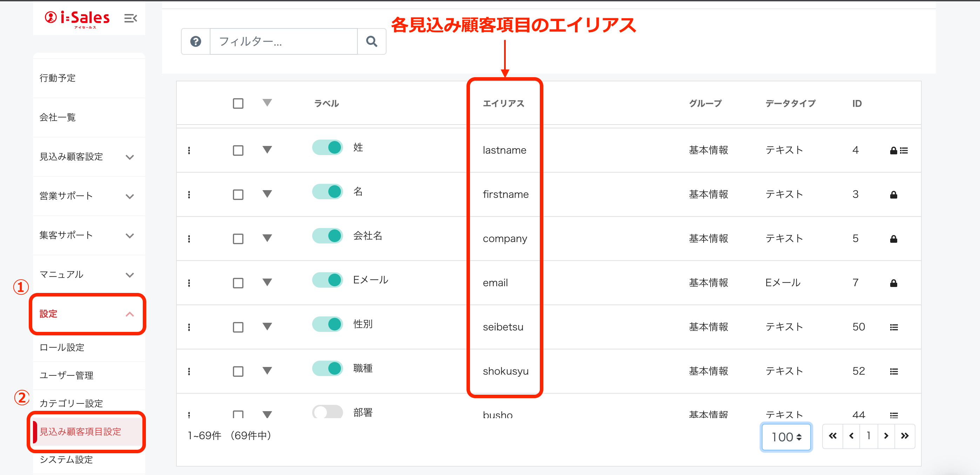Select ユーザー管理 in the settings submenu

(67, 375)
